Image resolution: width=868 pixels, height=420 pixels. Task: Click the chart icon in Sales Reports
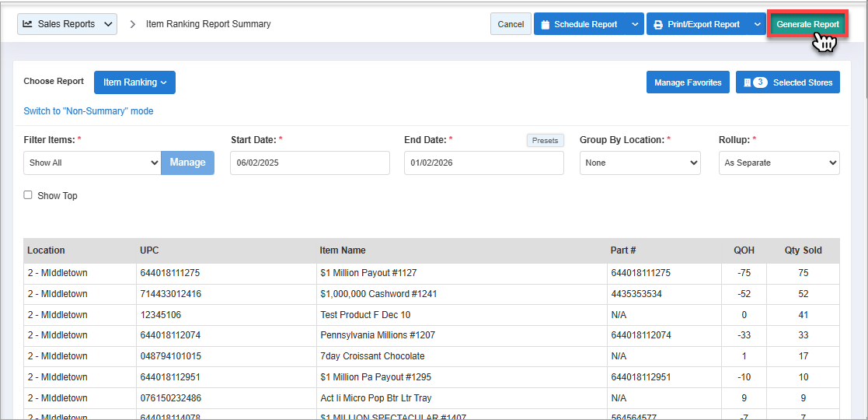click(28, 24)
